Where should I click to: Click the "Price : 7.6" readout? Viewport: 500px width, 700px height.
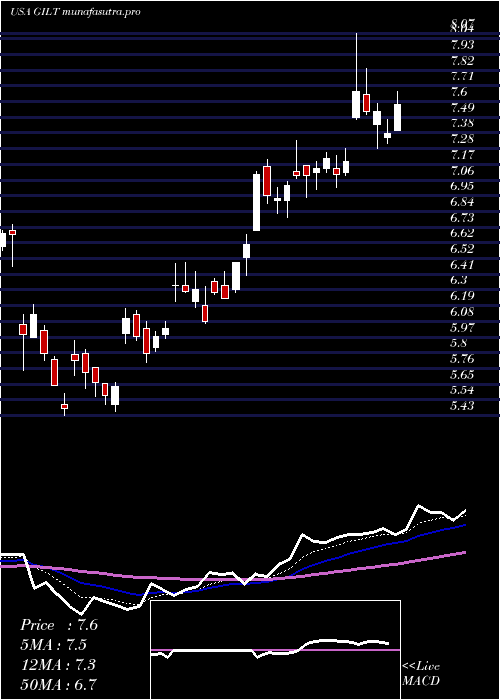point(58,625)
